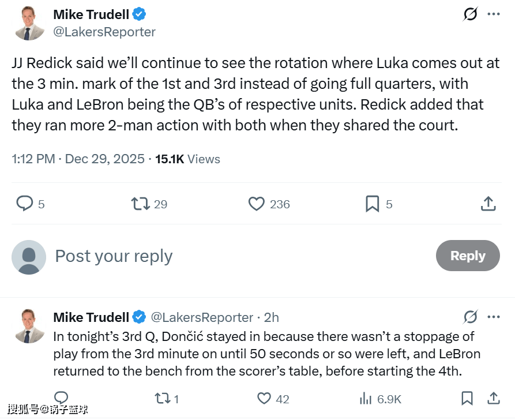Click the reply icon on main post
This screenshot has width=515, height=420.
pos(24,204)
